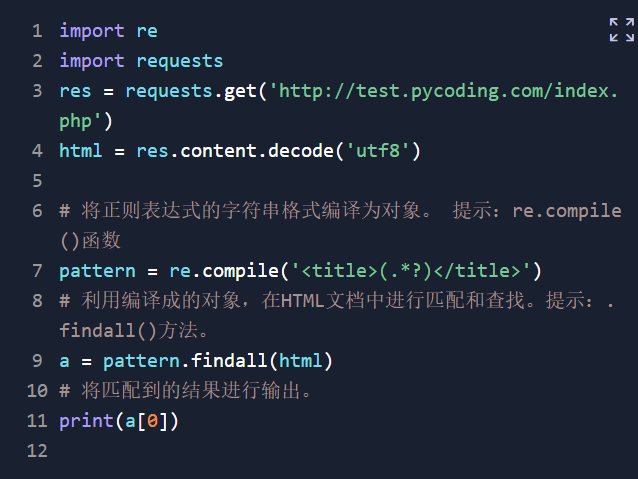638x479 pixels.
Task: Click line number 1 in gutter
Action: (x=37, y=31)
